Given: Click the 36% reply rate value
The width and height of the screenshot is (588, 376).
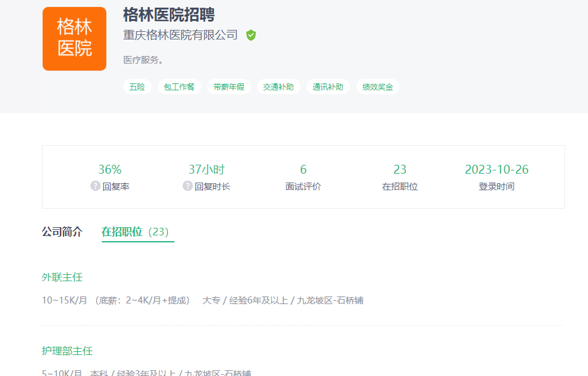Looking at the screenshot, I should [110, 169].
